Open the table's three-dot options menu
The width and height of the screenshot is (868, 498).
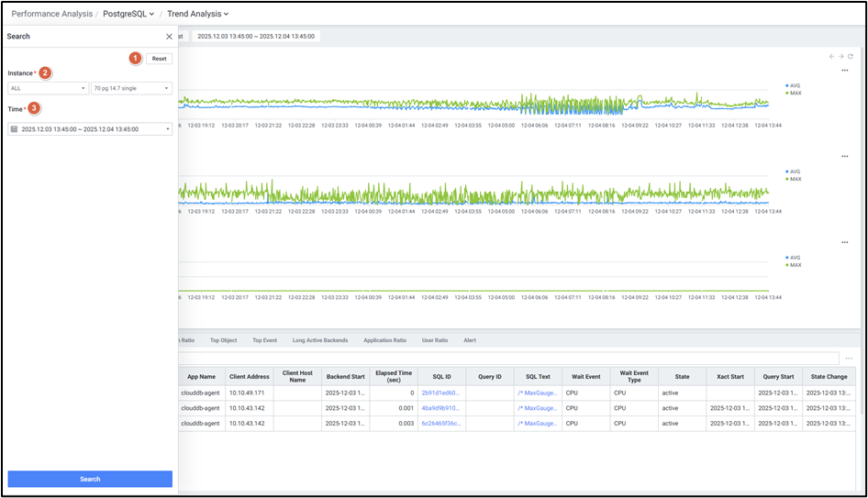click(850, 359)
